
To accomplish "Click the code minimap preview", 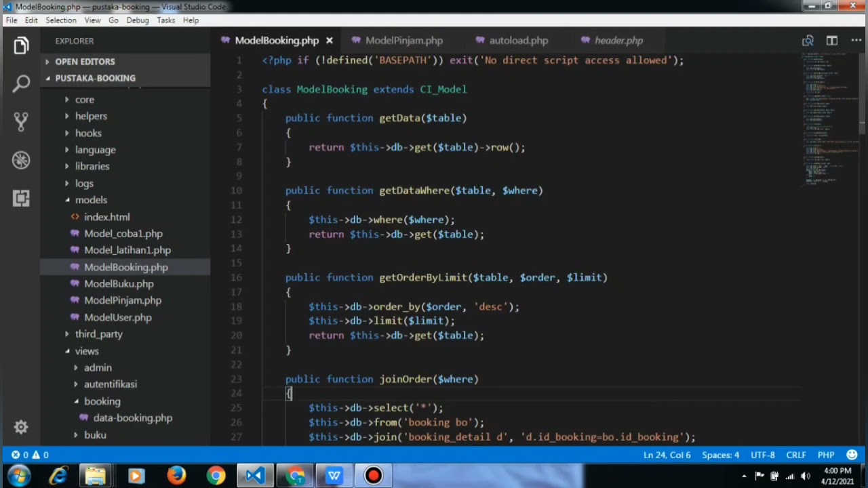I will (x=831, y=119).
